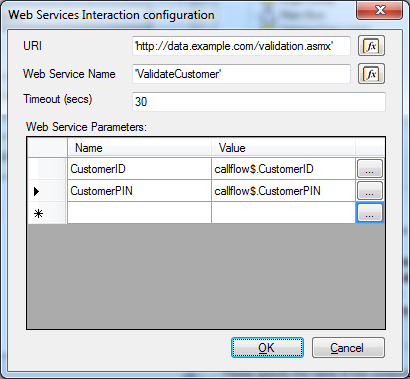Screen dimensions: 410x379
Task: Click the Name column header
Action: (x=139, y=147)
